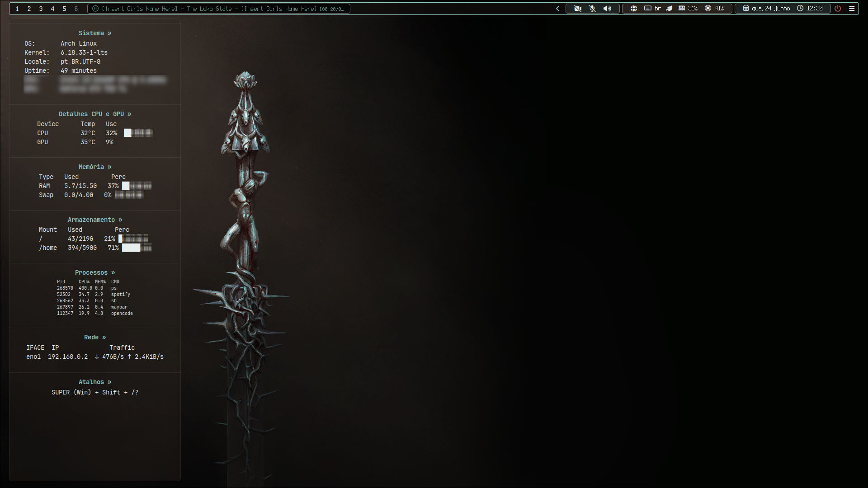Click the br keyboard layout label
Viewport: 868px width, 488px height.
657,9
